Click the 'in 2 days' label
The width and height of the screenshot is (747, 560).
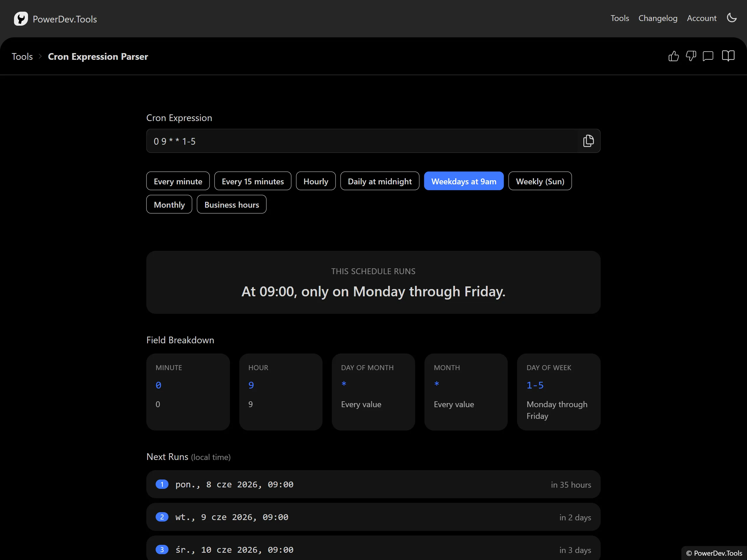pos(575,517)
